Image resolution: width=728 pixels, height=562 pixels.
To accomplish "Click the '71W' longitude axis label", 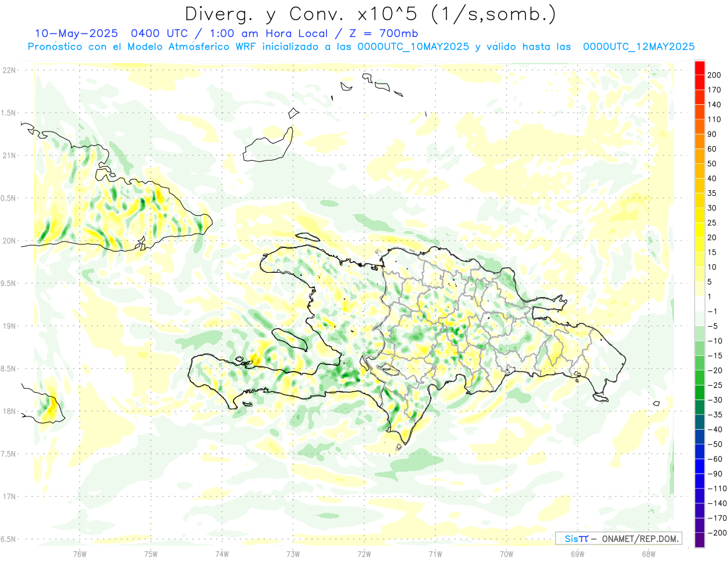I will pyautogui.click(x=435, y=554).
